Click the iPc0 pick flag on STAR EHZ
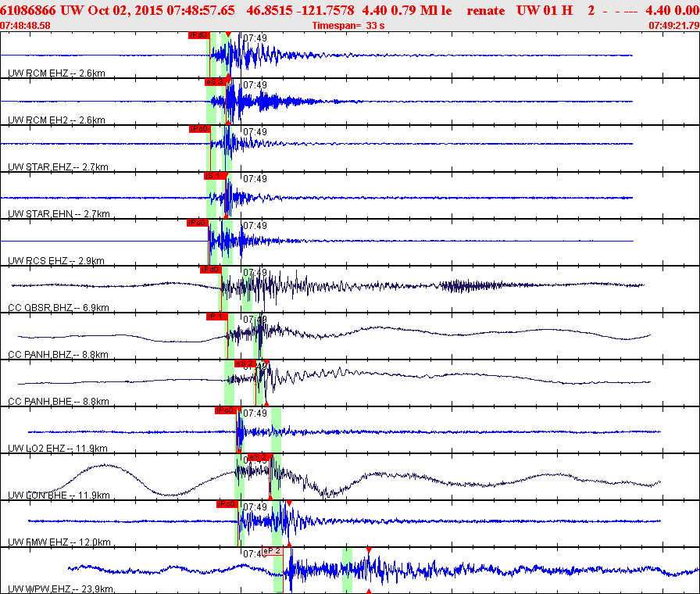700x594 pixels. pyautogui.click(x=199, y=129)
